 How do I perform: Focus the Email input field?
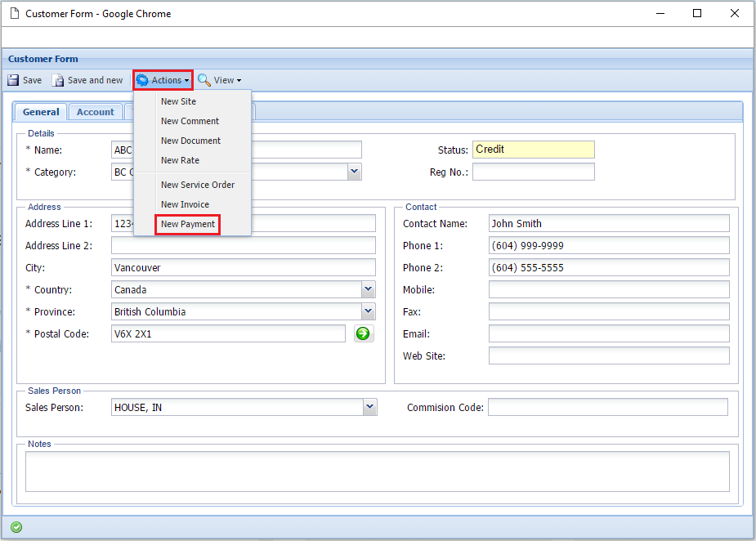point(609,333)
